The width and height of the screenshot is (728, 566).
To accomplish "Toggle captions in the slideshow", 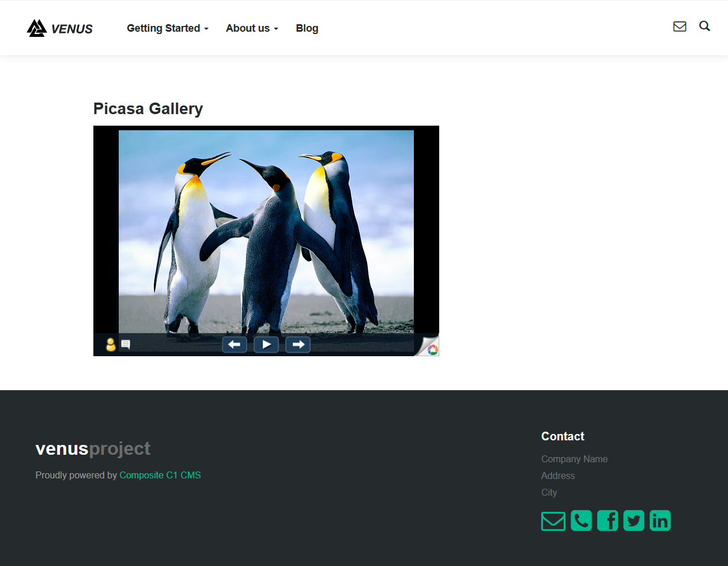I will (x=126, y=345).
